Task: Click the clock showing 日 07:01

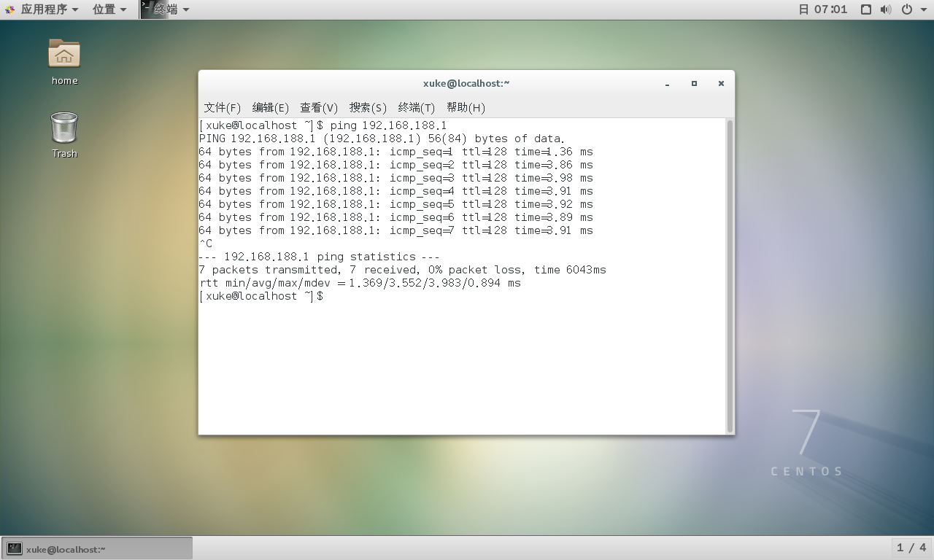Action: 823,9
